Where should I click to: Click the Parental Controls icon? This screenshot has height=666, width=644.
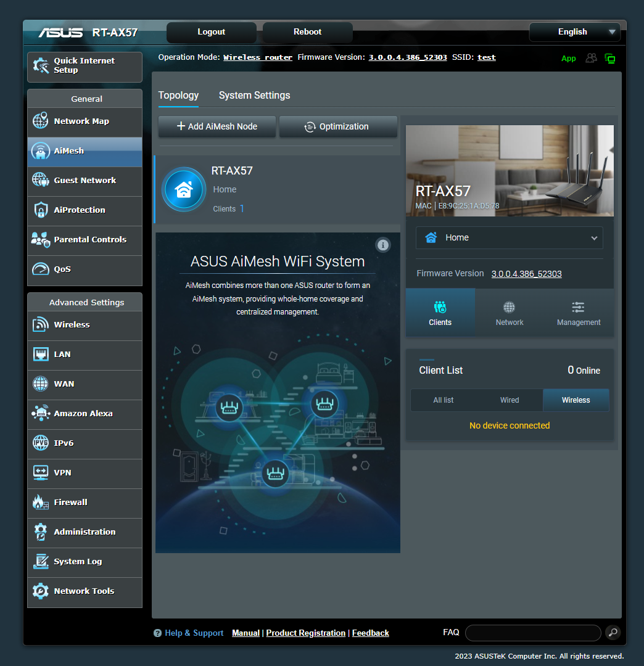41,239
